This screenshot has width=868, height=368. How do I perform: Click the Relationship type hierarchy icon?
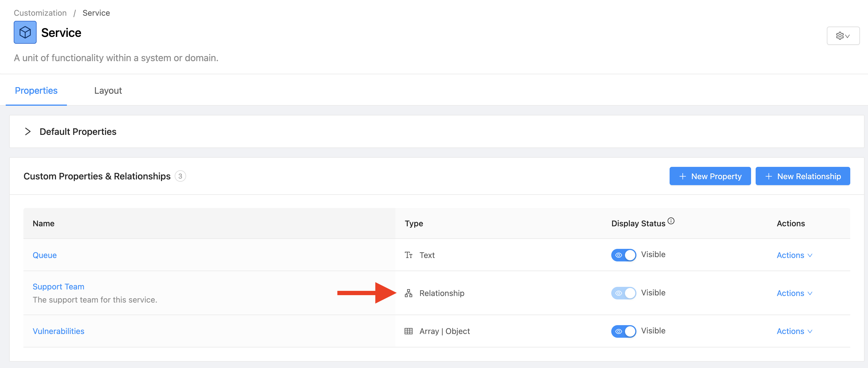point(408,293)
